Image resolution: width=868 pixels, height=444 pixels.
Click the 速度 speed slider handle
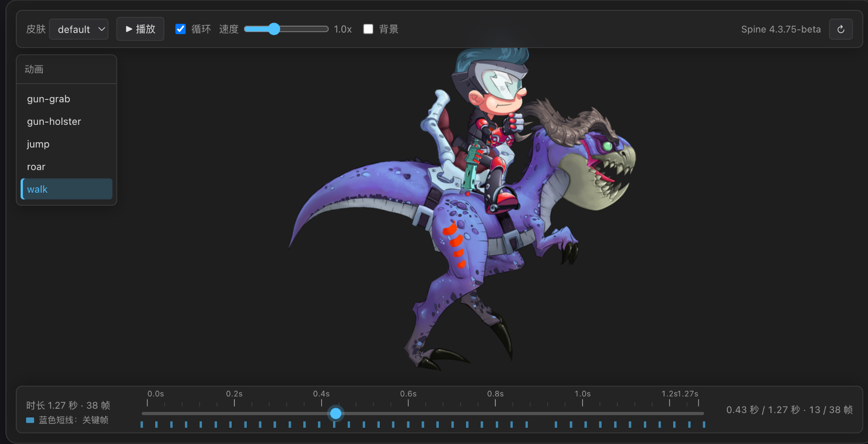(x=274, y=29)
